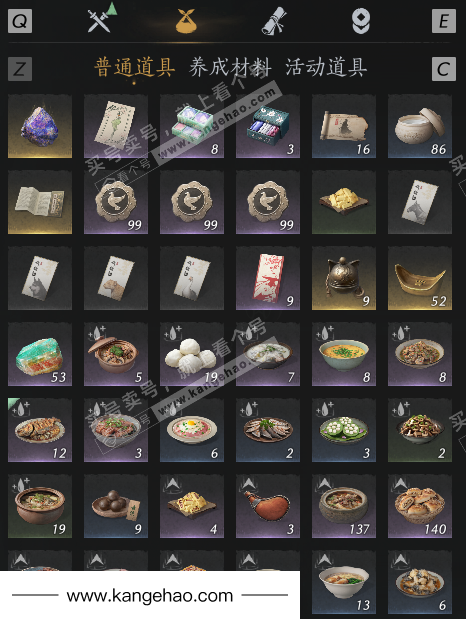Screen dimensions: 466x619
Task: Select the bronze helmet item with count 9
Action: pos(344,278)
